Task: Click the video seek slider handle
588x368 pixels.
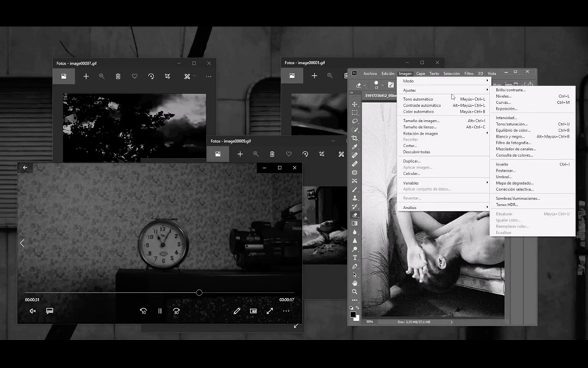Action: 199,293
